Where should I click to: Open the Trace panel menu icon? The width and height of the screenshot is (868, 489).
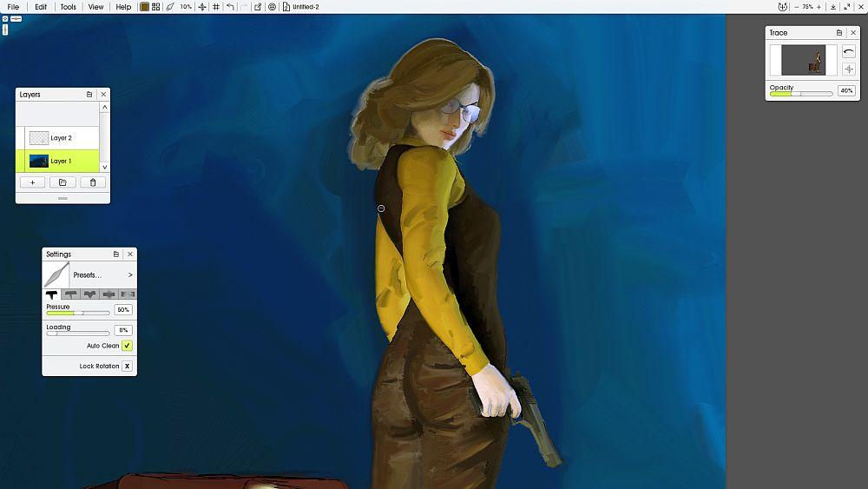click(x=838, y=33)
